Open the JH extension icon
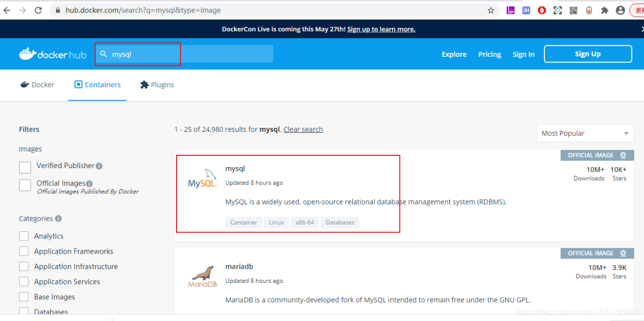Viewport: 644px width, 321px height. tap(526, 10)
